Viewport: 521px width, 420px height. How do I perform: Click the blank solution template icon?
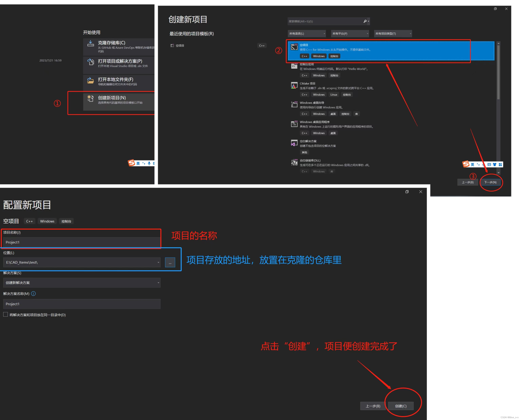pyautogui.click(x=294, y=143)
